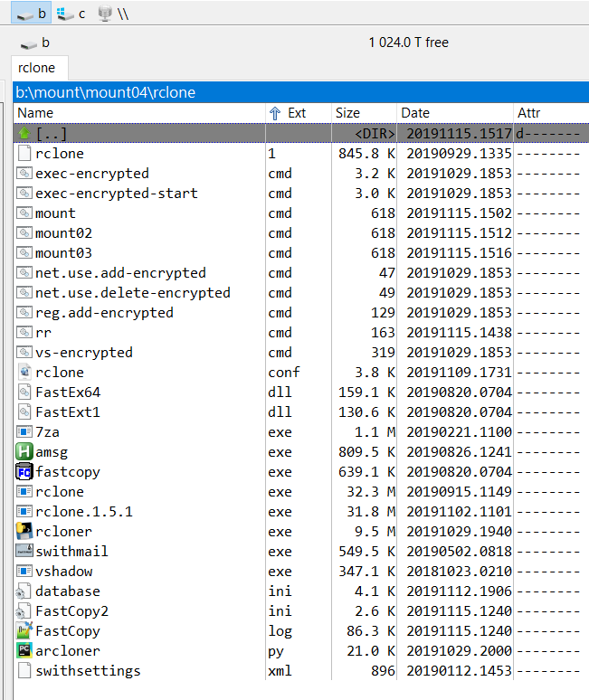The width and height of the screenshot is (589, 700).
Task: Select rclone file with extension 1 icon
Action: (24, 153)
